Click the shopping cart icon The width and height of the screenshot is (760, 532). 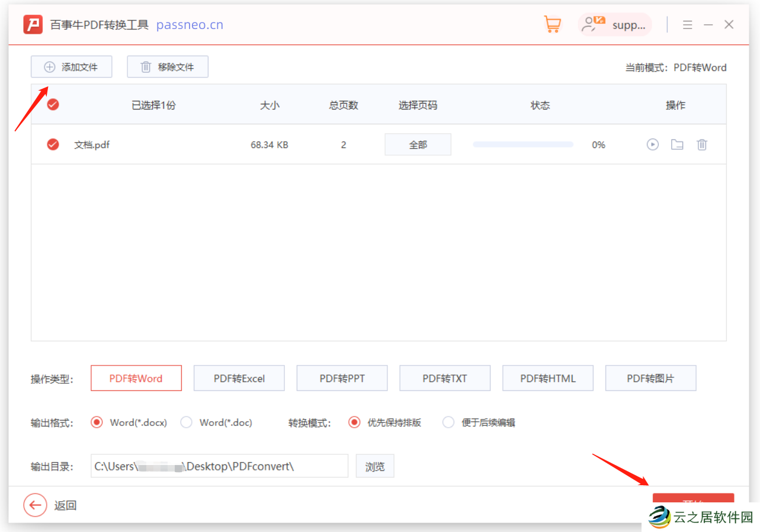pyautogui.click(x=552, y=24)
